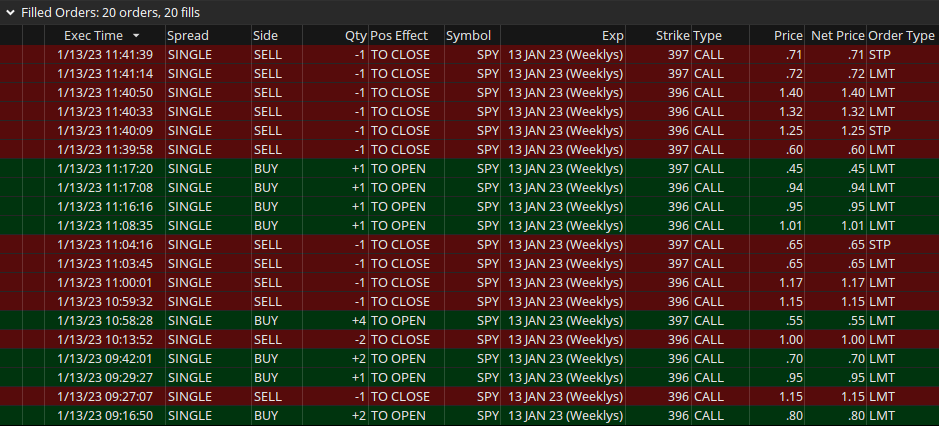Viewport: 939px width, 426px height.
Task: Click the .60 value in the Price column
Action: pos(794,150)
